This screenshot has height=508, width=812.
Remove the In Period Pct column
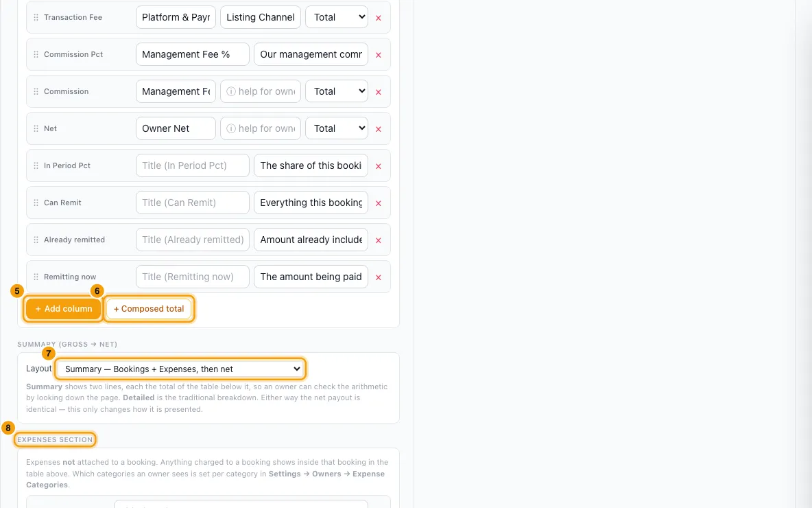tap(379, 166)
